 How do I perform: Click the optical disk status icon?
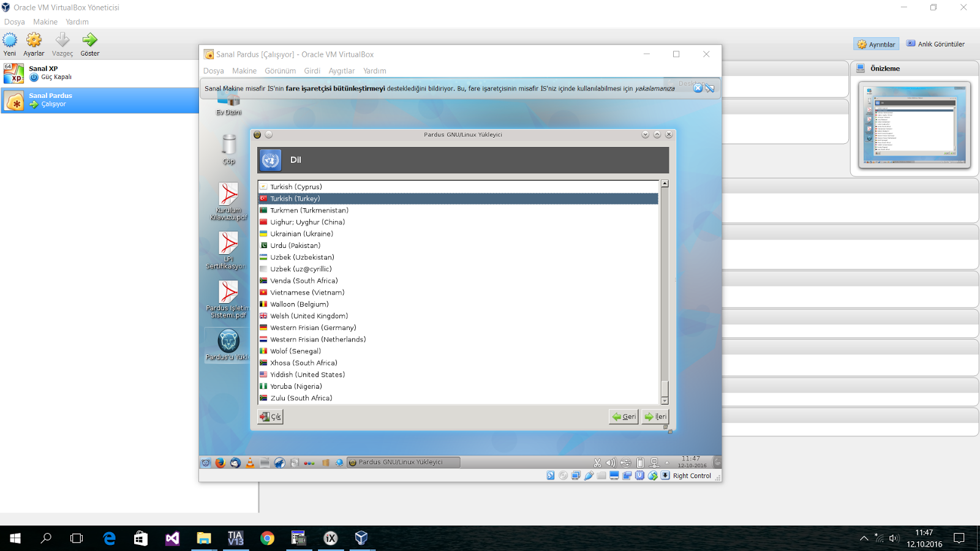click(x=563, y=476)
